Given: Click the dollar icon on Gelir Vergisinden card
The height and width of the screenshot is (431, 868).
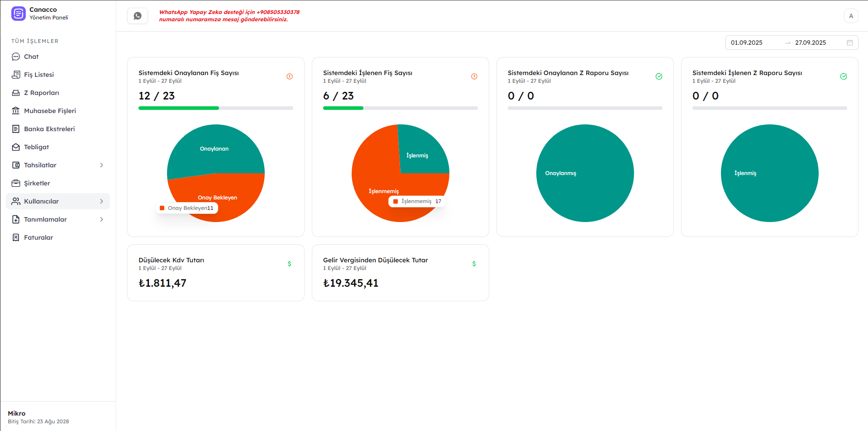Looking at the screenshot, I should pyautogui.click(x=474, y=264).
